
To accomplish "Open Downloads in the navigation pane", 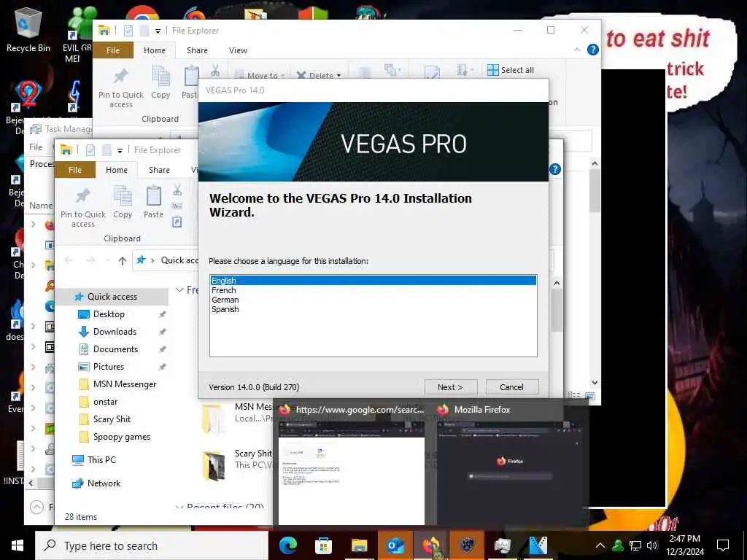I will click(x=115, y=332).
